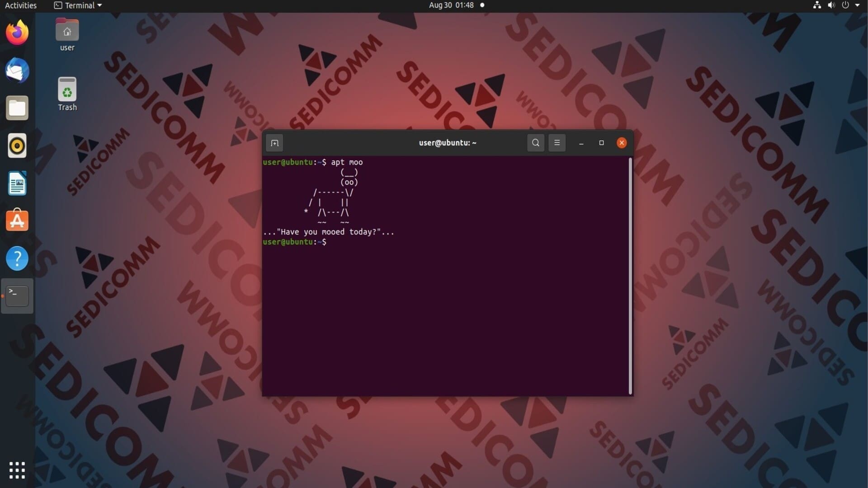
Task: Open Rhythmbox music player in the dock
Action: [x=17, y=145]
